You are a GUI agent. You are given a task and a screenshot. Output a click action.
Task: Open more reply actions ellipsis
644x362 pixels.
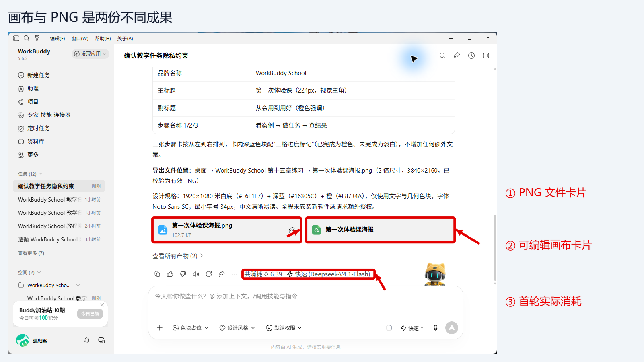click(x=235, y=274)
